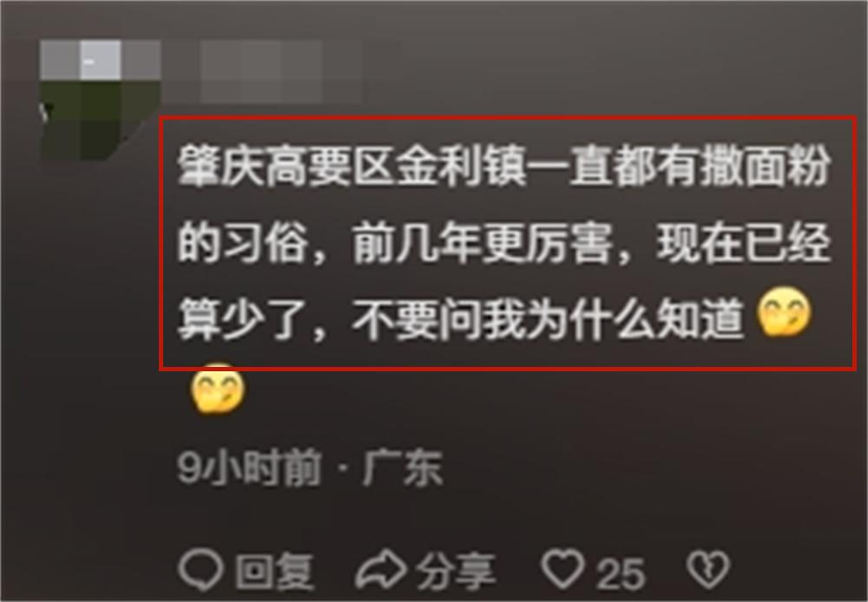The image size is (868, 602).
Task: Select the comment line starting 肇庆高要区金利镇
Action: pyautogui.click(x=503, y=167)
